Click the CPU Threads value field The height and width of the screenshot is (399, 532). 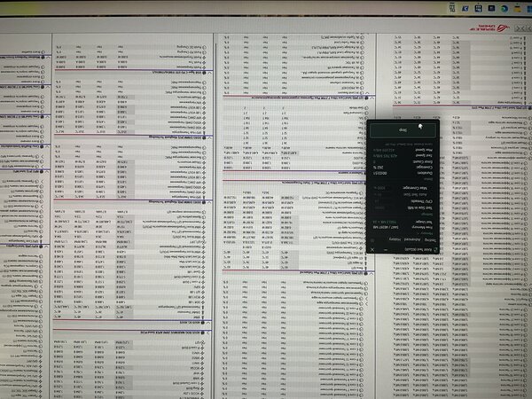coord(382,201)
